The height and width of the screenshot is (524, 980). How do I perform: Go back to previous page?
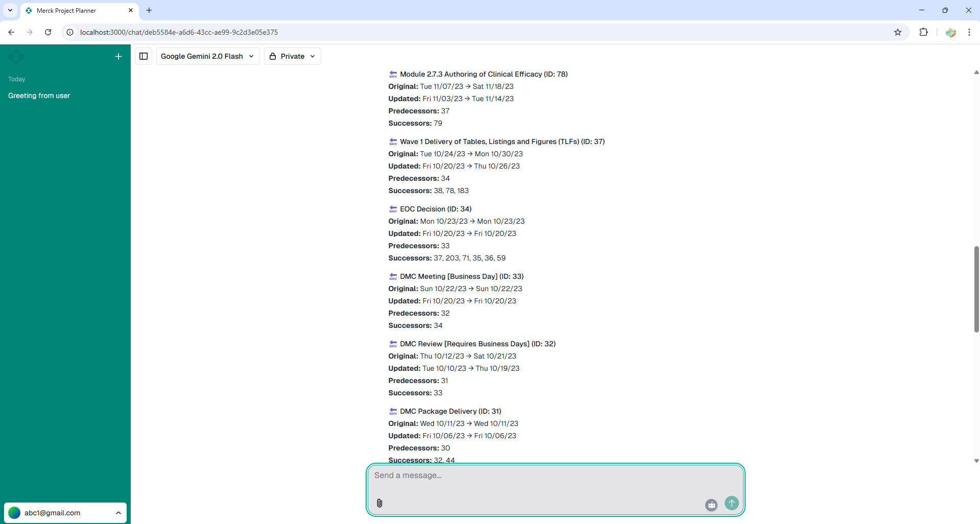(x=11, y=32)
